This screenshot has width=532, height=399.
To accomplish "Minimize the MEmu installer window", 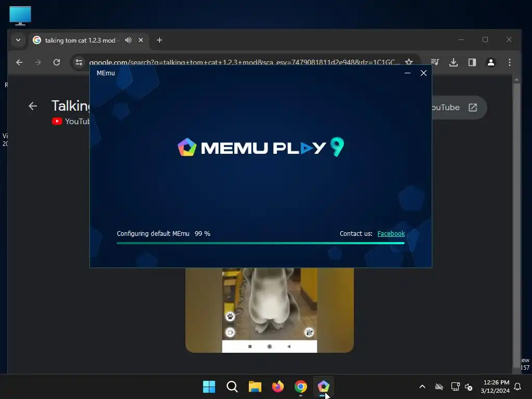I will point(407,73).
